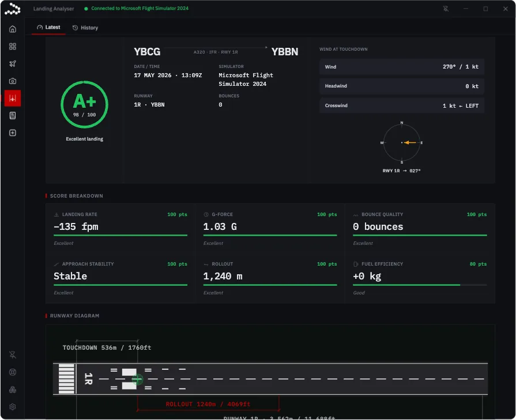Open the camera screenshots icon in sidebar

[x=13, y=81]
